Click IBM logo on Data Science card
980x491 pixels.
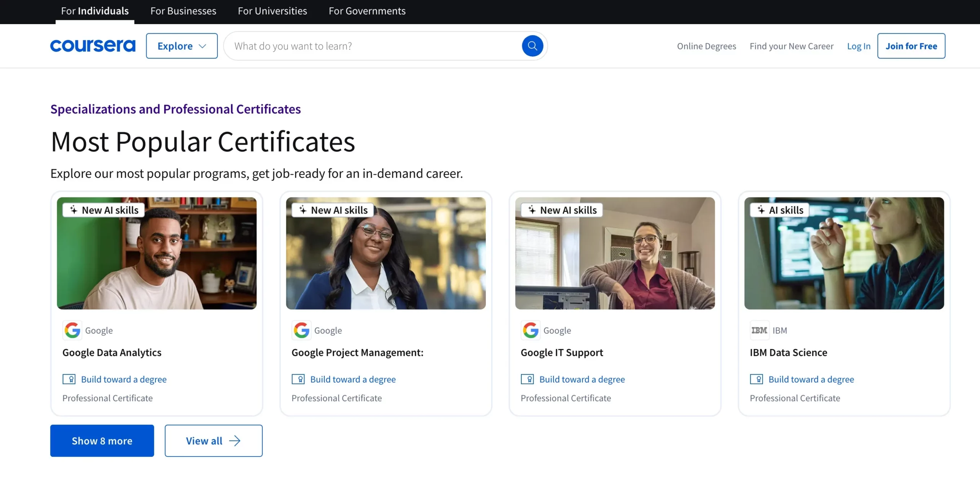click(x=759, y=330)
